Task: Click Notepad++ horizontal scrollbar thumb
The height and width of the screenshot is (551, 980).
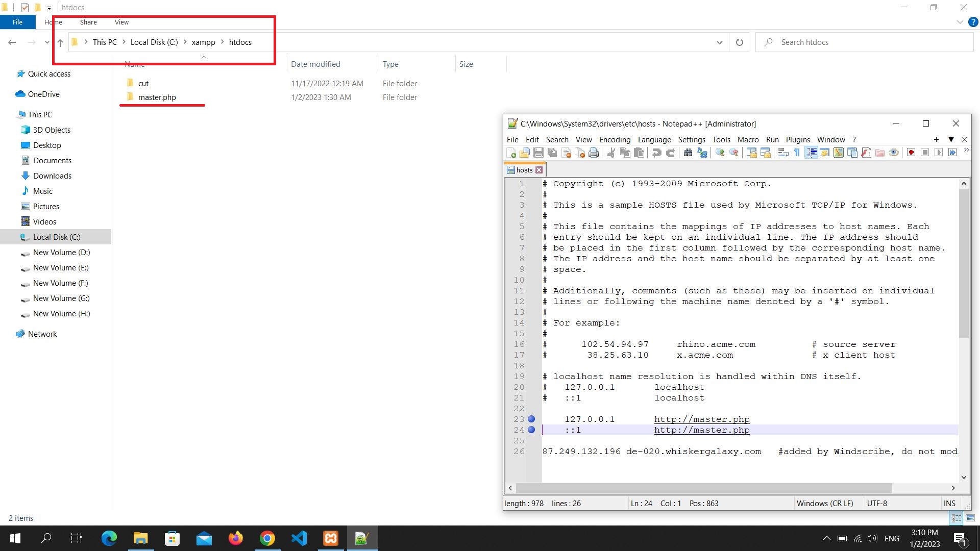Action: coord(704,488)
